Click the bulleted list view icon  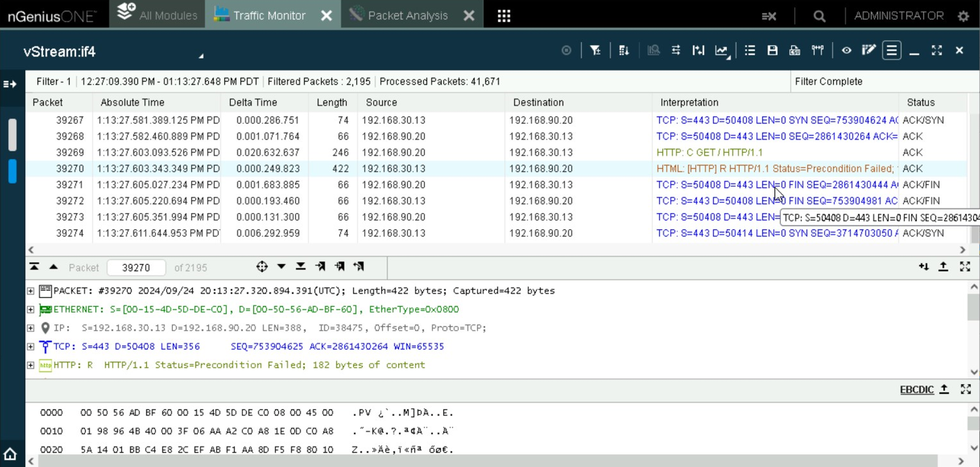750,51
